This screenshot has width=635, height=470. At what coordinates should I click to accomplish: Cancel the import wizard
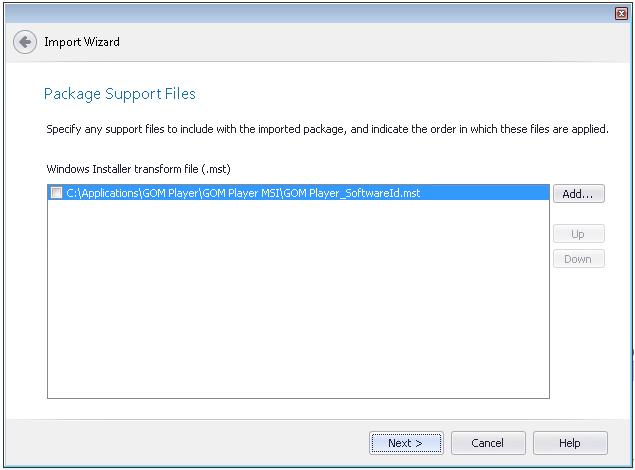pos(488,442)
